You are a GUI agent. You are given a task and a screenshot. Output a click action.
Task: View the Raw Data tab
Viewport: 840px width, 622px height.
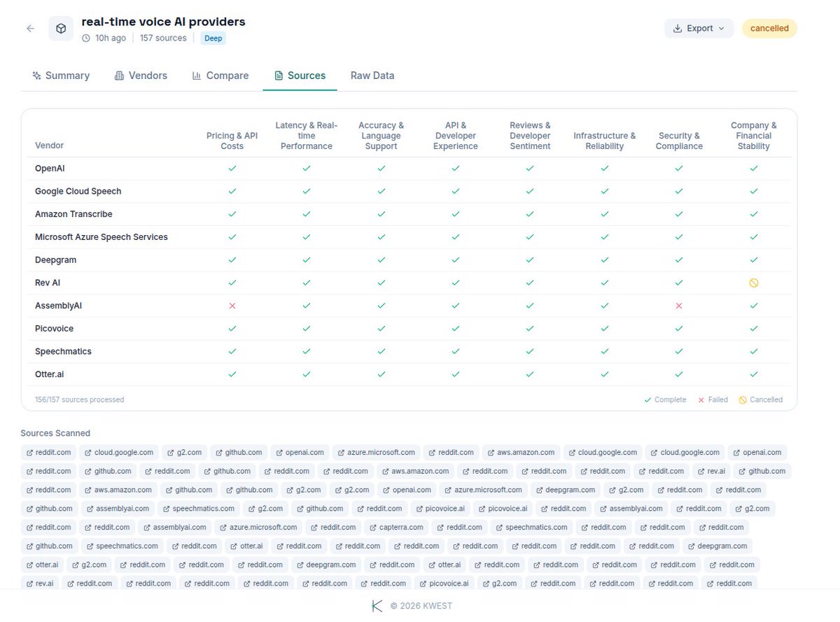(372, 76)
